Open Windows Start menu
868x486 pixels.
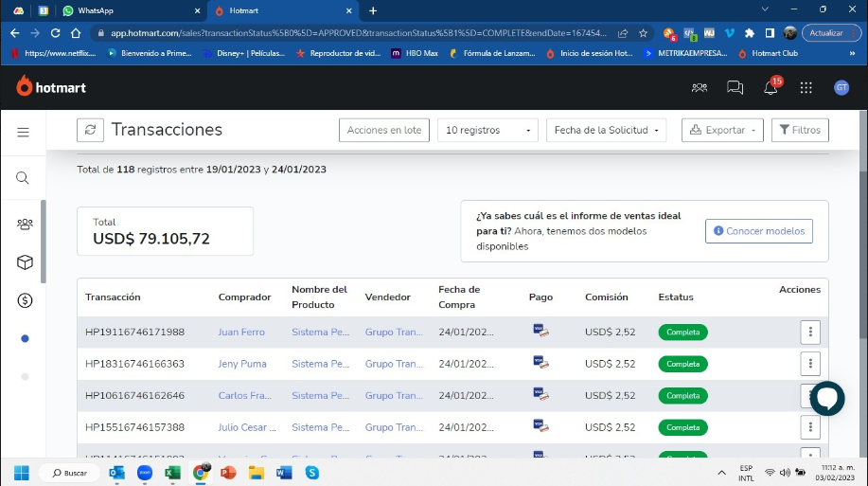point(22,473)
